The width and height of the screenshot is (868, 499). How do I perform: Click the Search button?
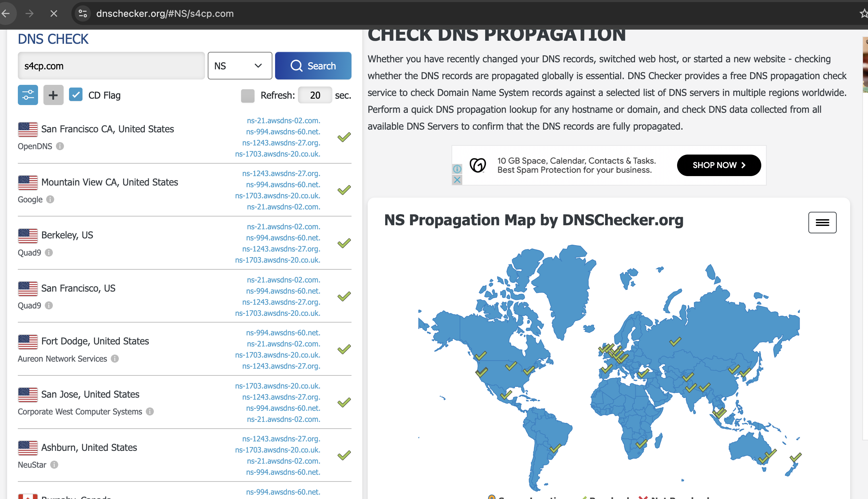tap(313, 66)
